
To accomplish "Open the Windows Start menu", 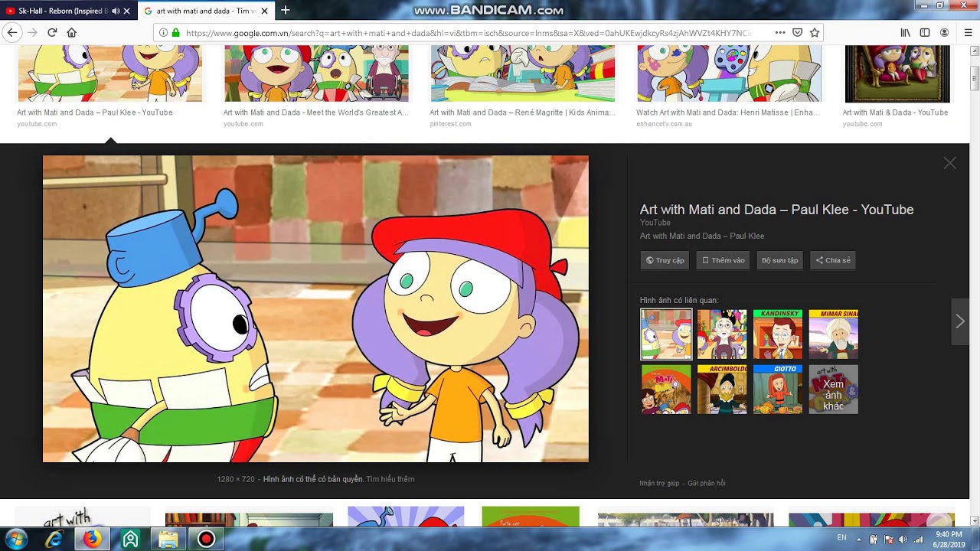I will (x=16, y=539).
